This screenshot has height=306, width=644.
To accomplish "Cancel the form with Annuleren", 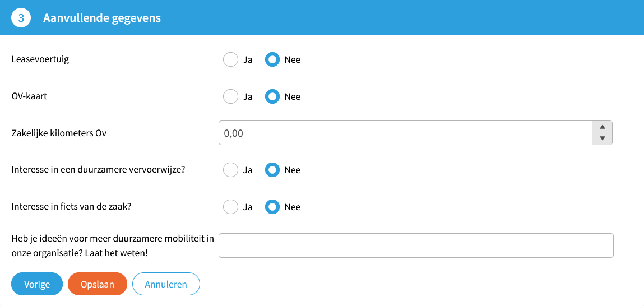I will 166,284.
